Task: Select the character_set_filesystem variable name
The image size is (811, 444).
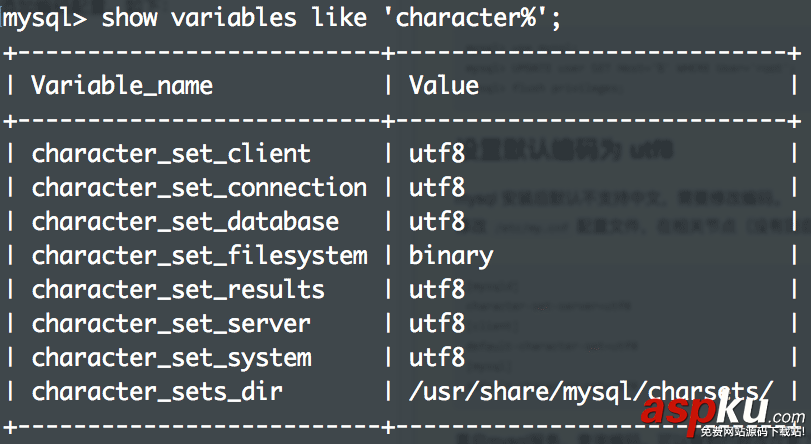Action: 199,256
